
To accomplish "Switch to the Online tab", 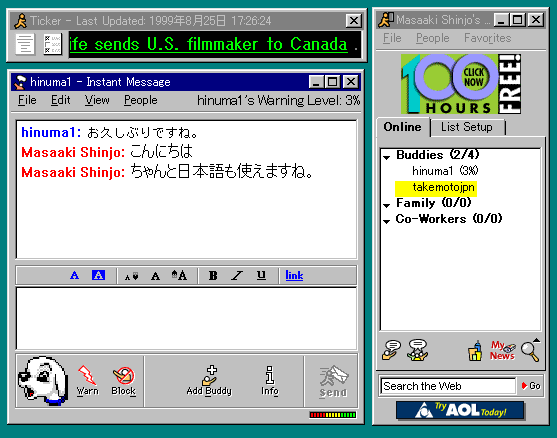I will [402, 127].
